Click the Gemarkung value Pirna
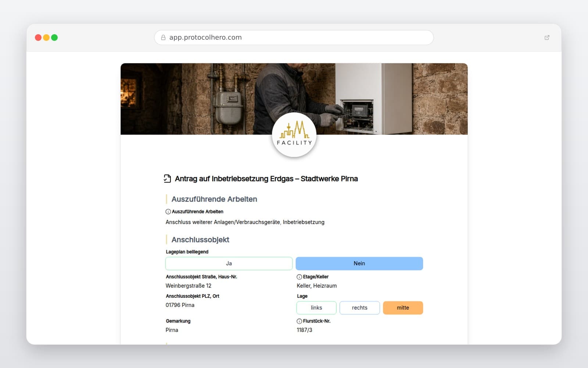Image resolution: width=588 pixels, height=368 pixels. pos(172,330)
